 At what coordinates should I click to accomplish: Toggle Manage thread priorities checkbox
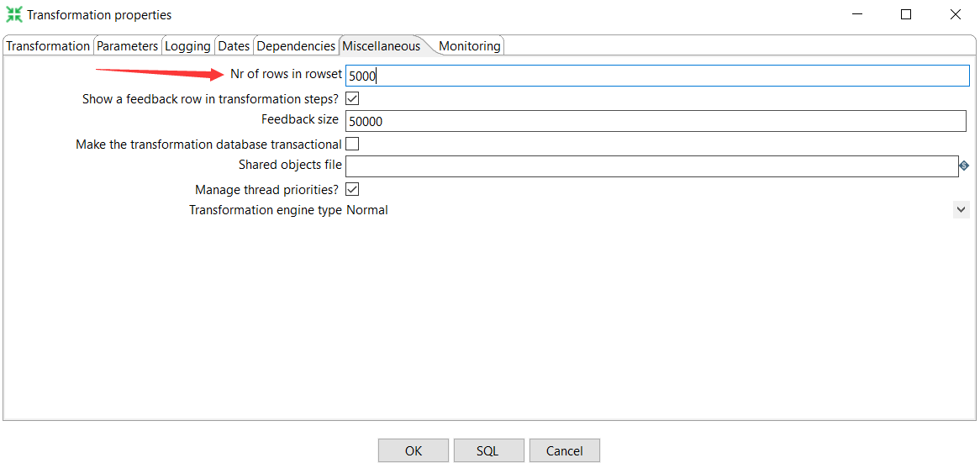coord(352,189)
